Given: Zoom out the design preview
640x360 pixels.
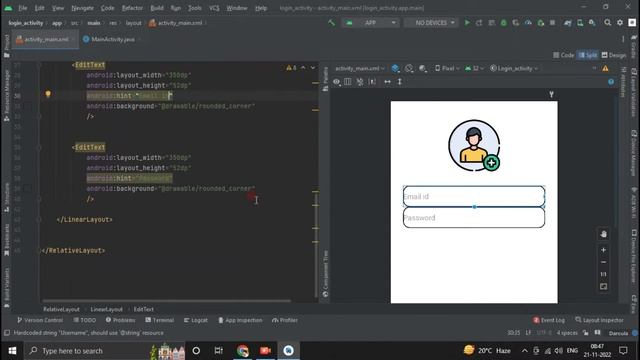Looking at the screenshot, I should (x=603, y=262).
